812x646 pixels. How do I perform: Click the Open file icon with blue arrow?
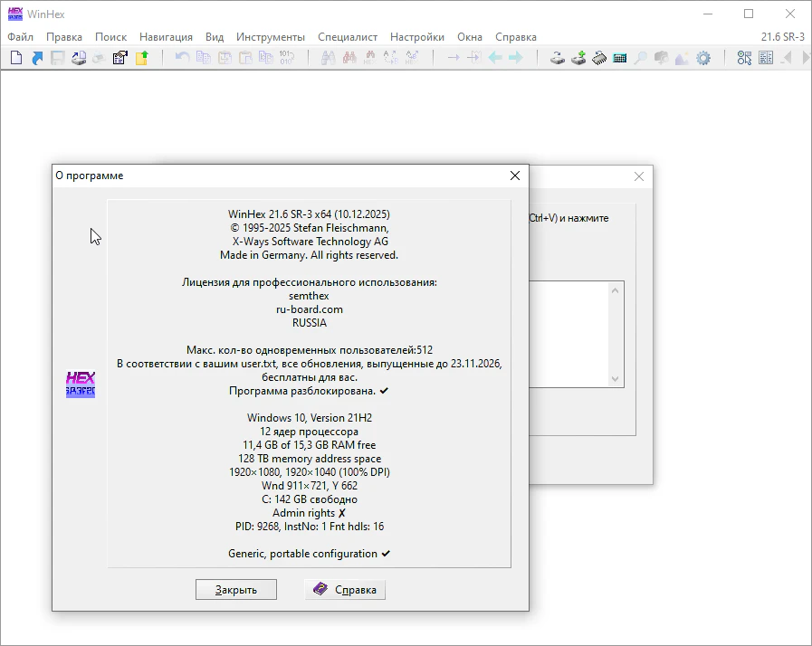pos(37,58)
